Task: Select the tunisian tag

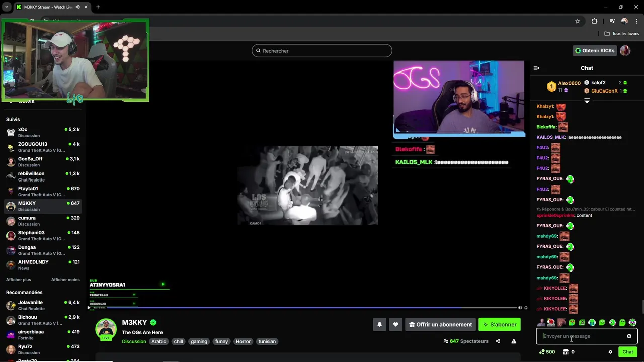Action: [267, 341]
